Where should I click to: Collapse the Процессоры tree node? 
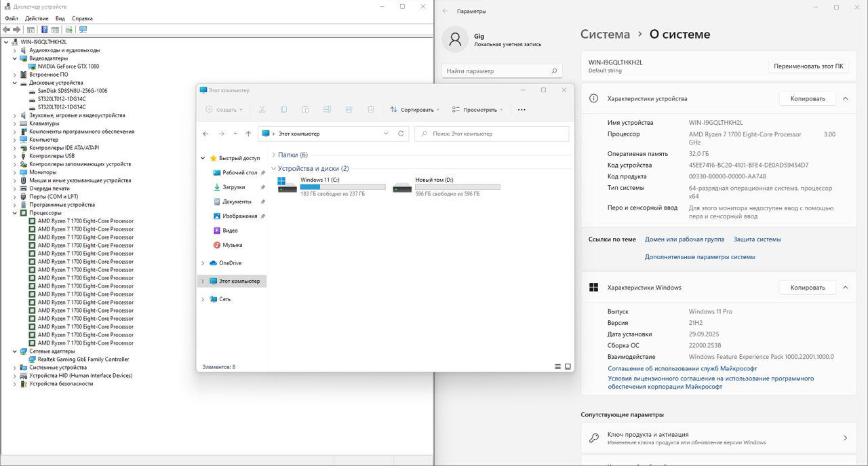[x=15, y=213]
